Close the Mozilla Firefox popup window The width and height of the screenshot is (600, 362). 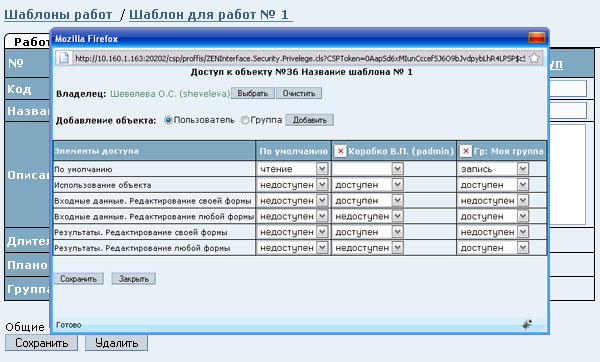[x=536, y=38]
